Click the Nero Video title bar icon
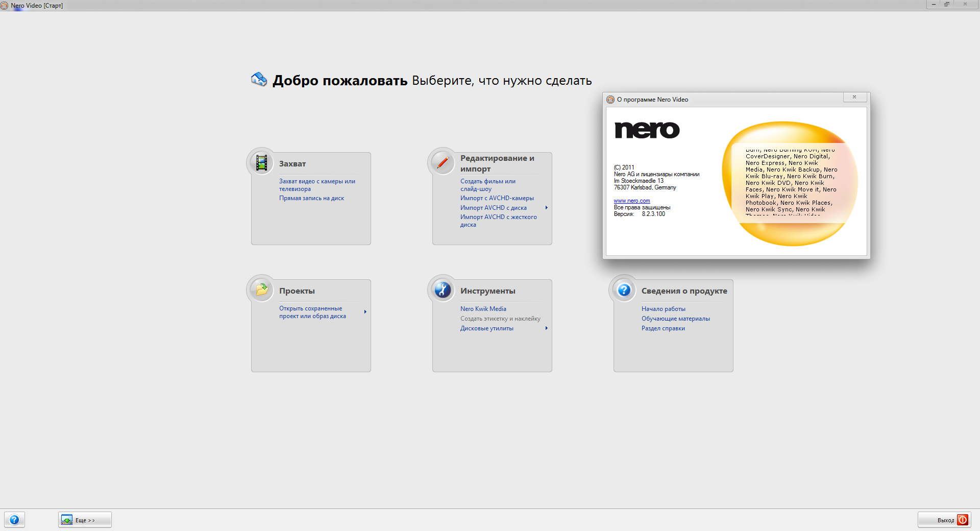This screenshot has width=980, height=531. [x=5, y=6]
